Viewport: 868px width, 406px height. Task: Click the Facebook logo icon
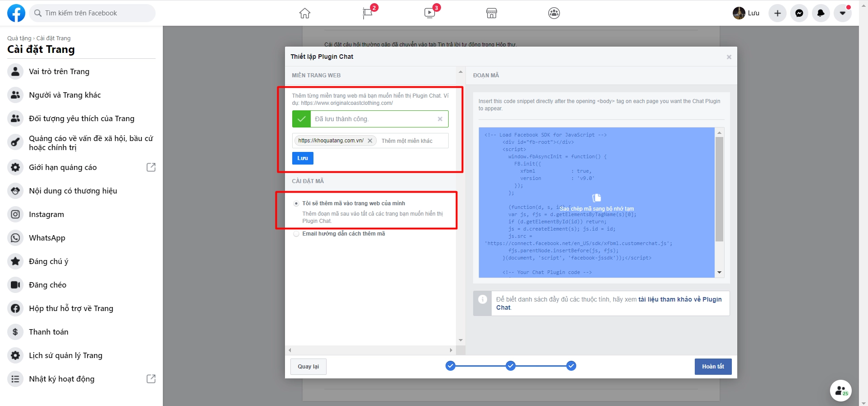(x=16, y=13)
